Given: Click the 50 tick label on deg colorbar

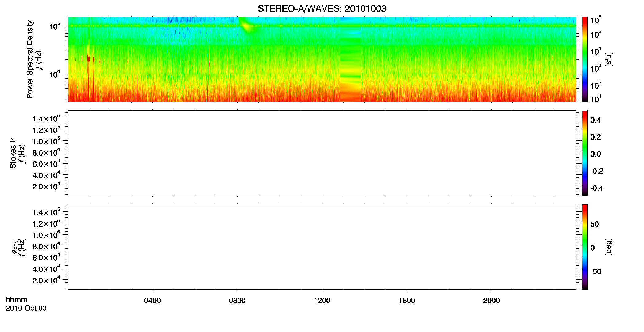Looking at the screenshot, I should (595, 224).
